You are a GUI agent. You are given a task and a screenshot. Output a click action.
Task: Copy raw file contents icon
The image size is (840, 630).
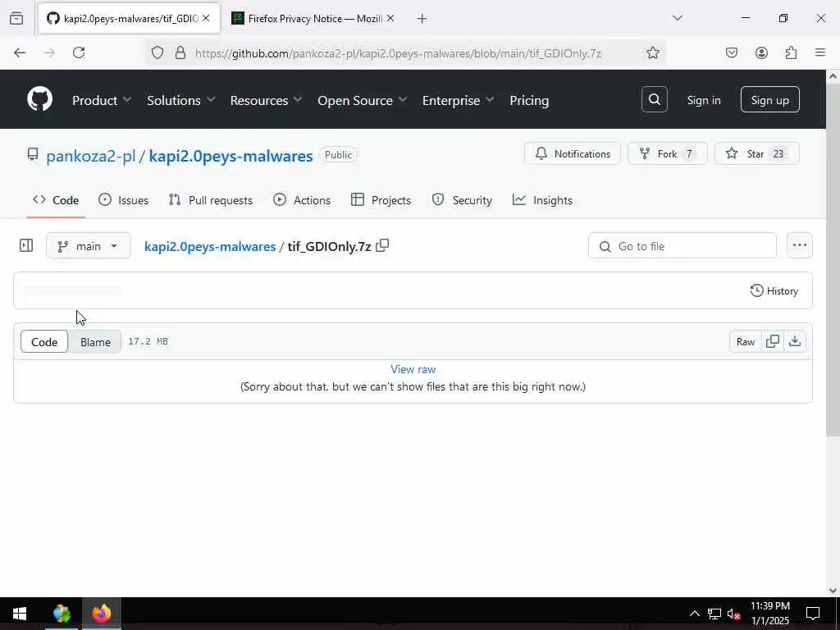coord(773,341)
